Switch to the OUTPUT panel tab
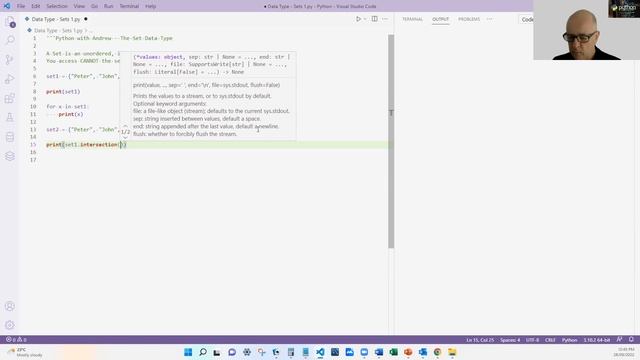The width and height of the screenshot is (640, 360). (x=440, y=19)
